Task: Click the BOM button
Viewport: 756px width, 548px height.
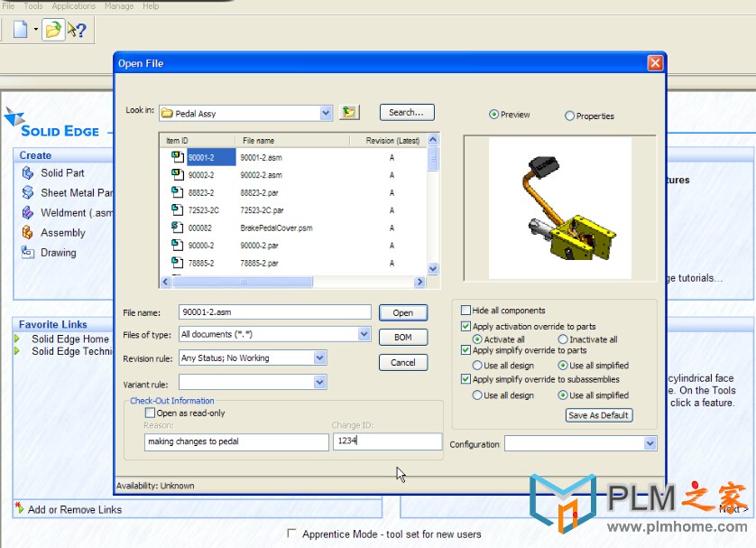Action: click(403, 337)
